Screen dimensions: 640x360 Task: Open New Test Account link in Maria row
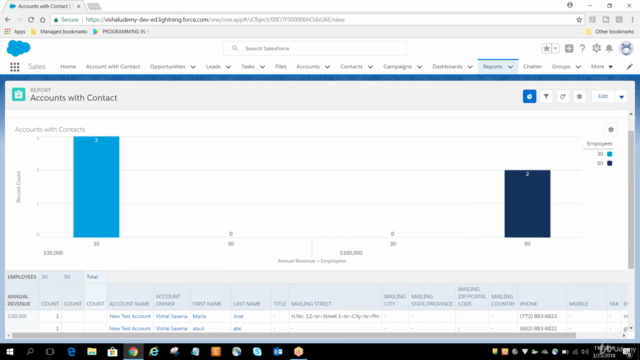(130, 316)
